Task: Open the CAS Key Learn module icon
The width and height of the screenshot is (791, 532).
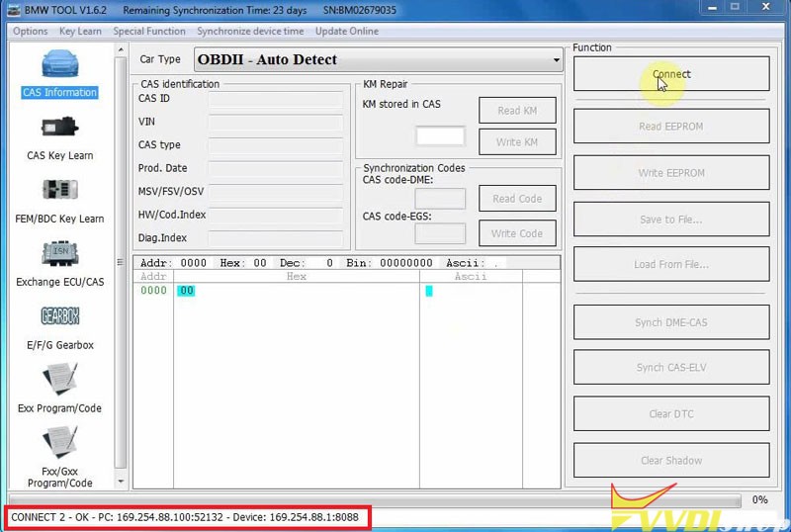Action: (x=60, y=127)
